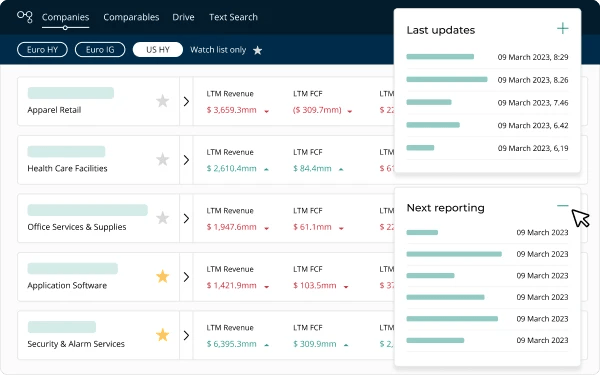The height and width of the screenshot is (375, 600).
Task: Switch to the Comparables tab
Action: pos(131,17)
